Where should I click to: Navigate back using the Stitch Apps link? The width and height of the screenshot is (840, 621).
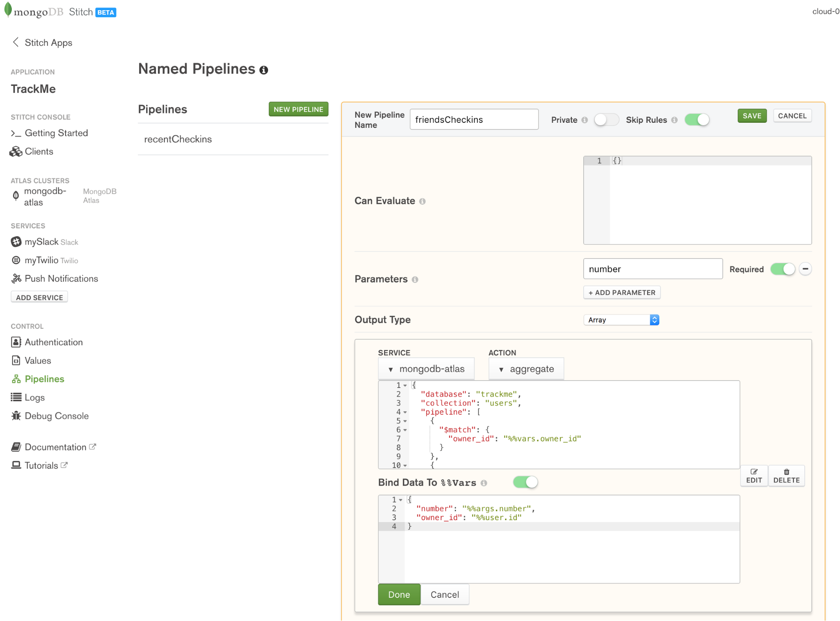click(x=42, y=42)
